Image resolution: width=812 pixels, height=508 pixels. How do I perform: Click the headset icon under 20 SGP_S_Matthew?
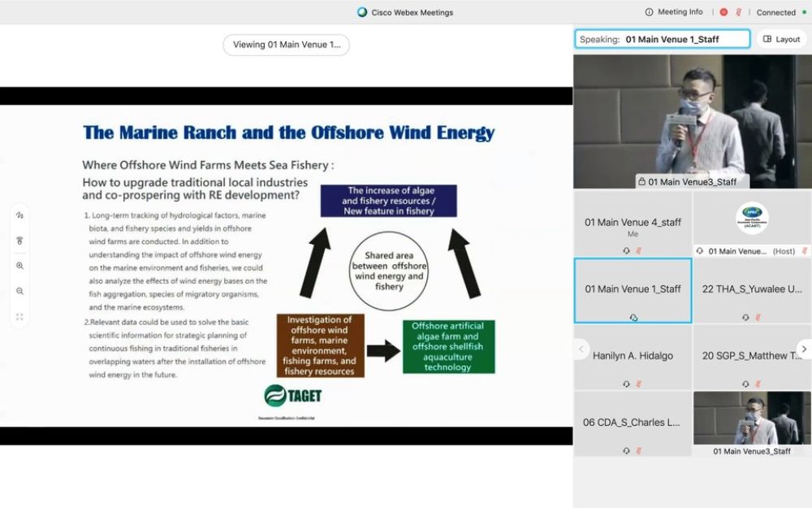(745, 384)
